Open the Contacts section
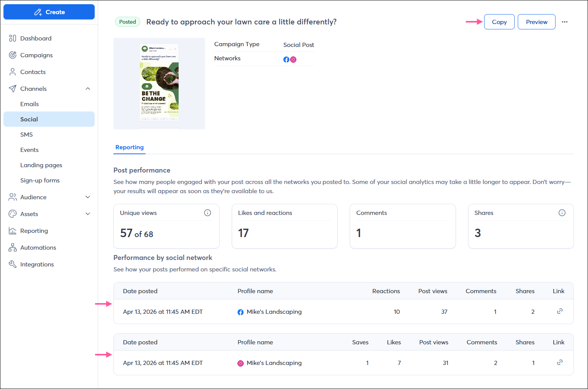 pyautogui.click(x=33, y=72)
